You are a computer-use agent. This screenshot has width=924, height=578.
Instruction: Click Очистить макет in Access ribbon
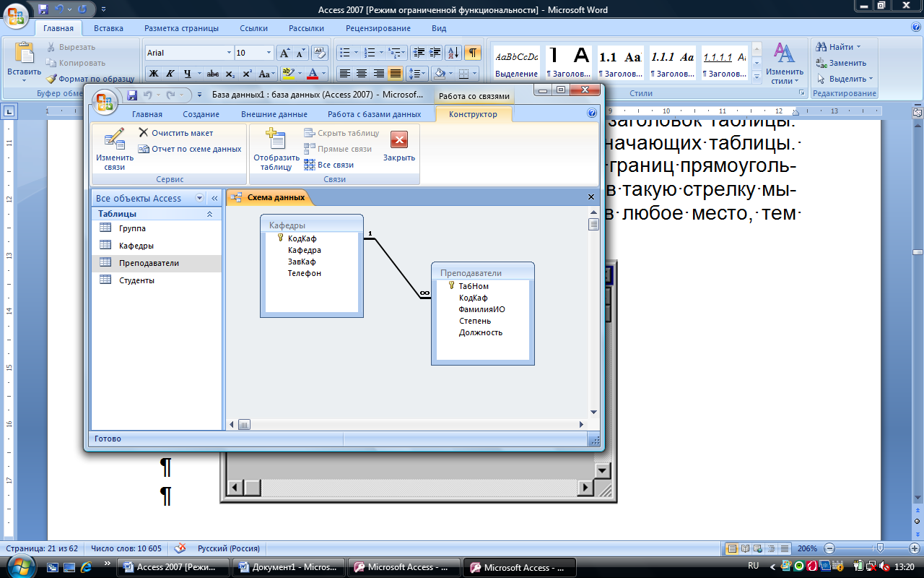175,133
